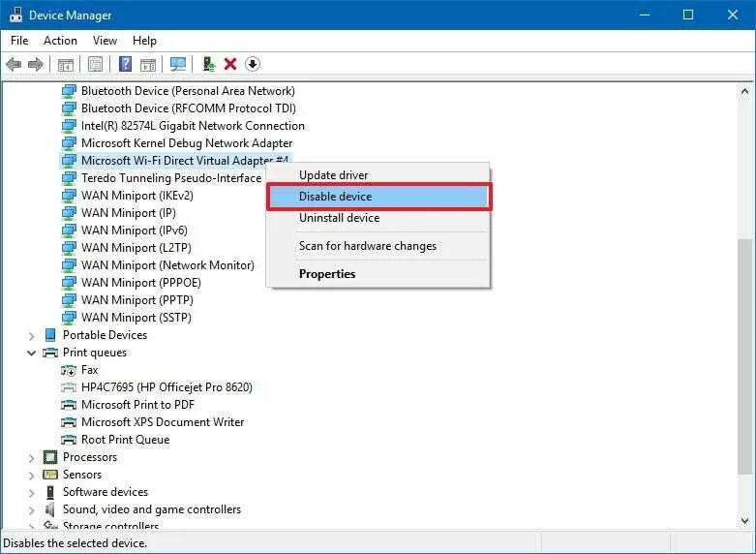
Task: Expand the Software devices category
Action: point(31,492)
